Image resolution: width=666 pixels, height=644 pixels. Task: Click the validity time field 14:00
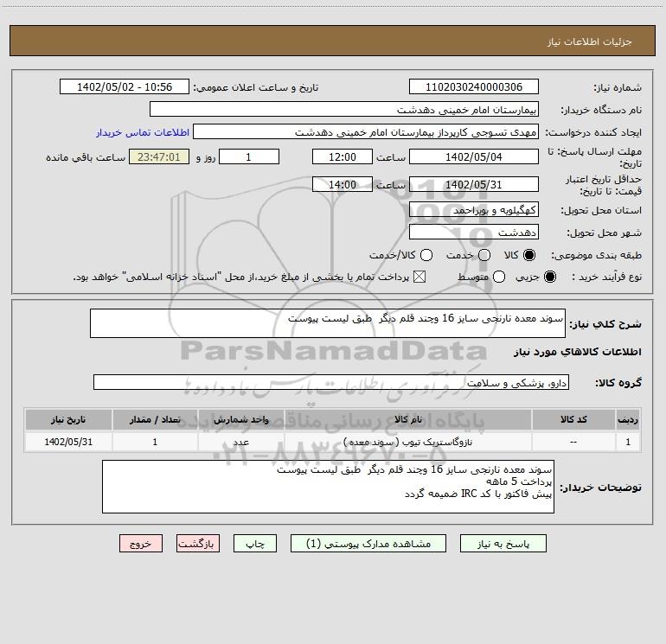(343, 184)
